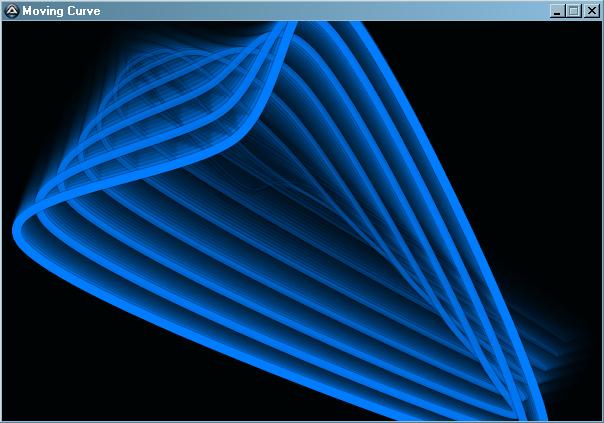
Task: Minimize the Moving Curve window
Action: (x=557, y=11)
